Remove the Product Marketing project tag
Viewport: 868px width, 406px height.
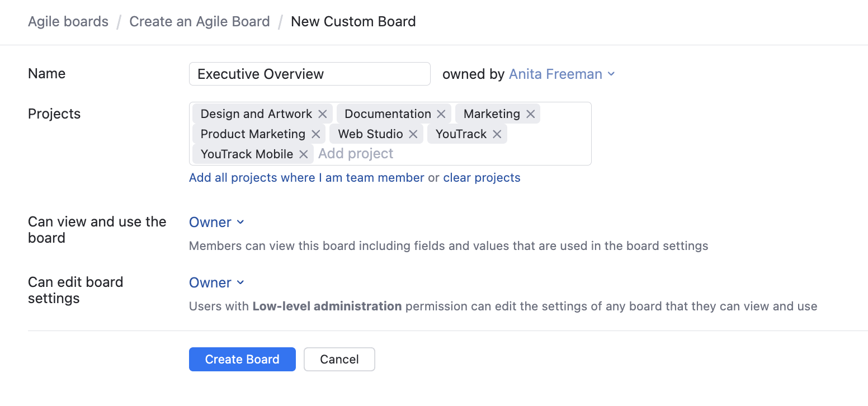click(x=315, y=134)
